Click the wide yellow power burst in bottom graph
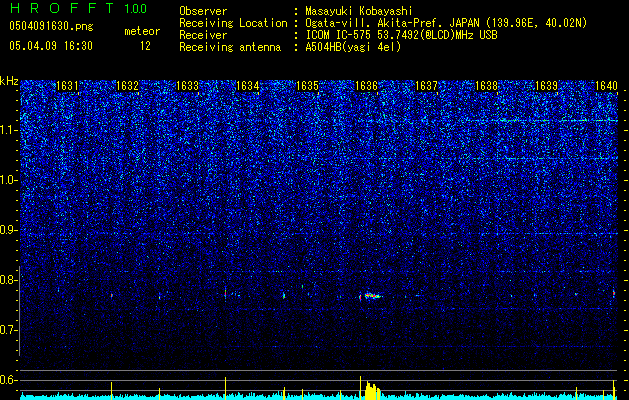629x400 pixels. pos(372,390)
